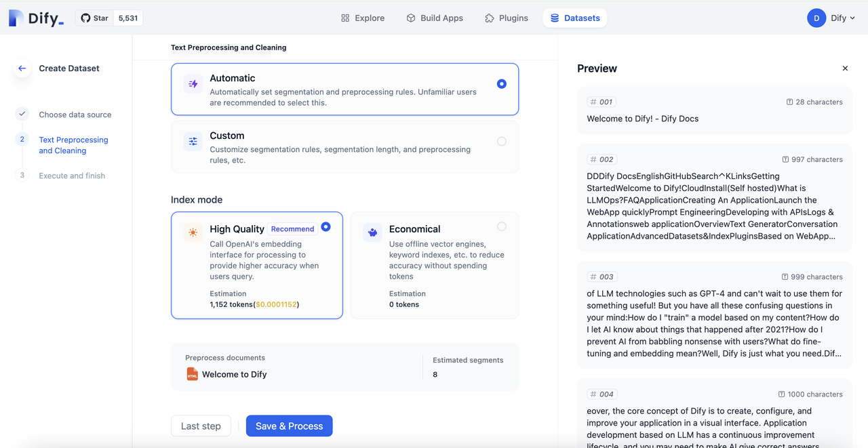
Task: Click the GitHub star count 5,531
Action: 127,18
